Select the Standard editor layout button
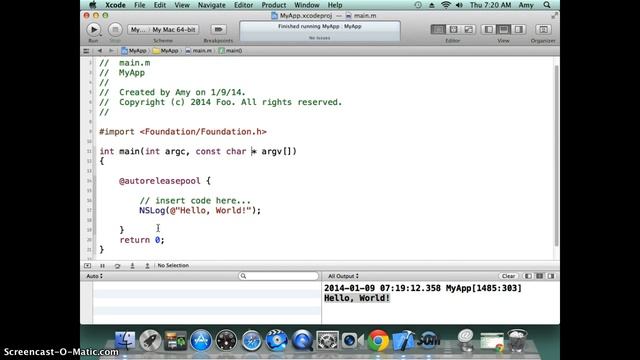640x360 pixels. pyautogui.click(x=438, y=29)
